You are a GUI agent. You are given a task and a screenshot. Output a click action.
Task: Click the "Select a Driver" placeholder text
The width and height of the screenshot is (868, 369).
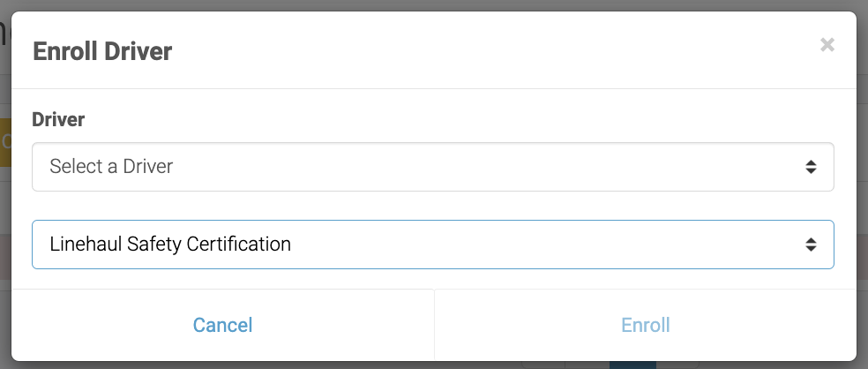(111, 167)
